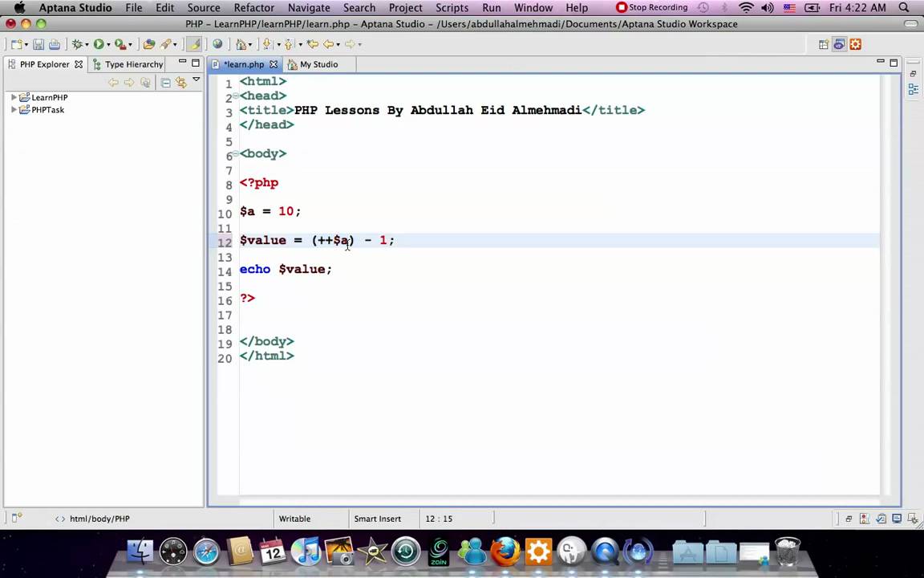Viewport: 924px width, 578px height.
Task: Click the New file toolbar icon
Action: (16, 44)
